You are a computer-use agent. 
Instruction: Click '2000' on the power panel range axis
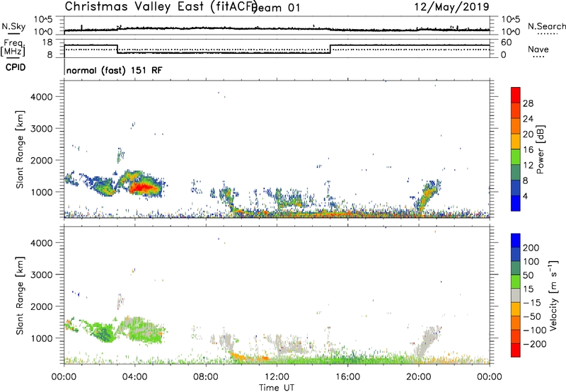(42, 160)
